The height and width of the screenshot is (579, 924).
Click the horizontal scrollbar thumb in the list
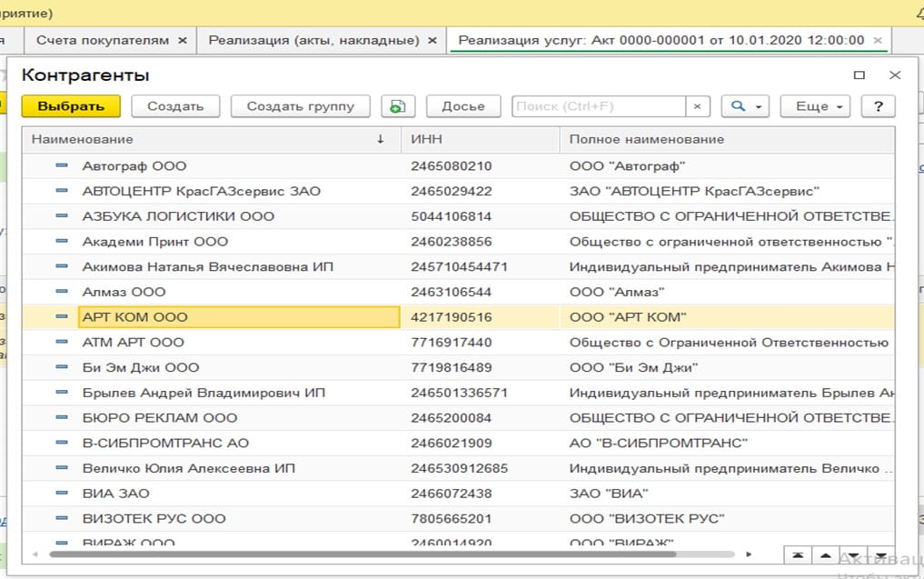(x=363, y=554)
